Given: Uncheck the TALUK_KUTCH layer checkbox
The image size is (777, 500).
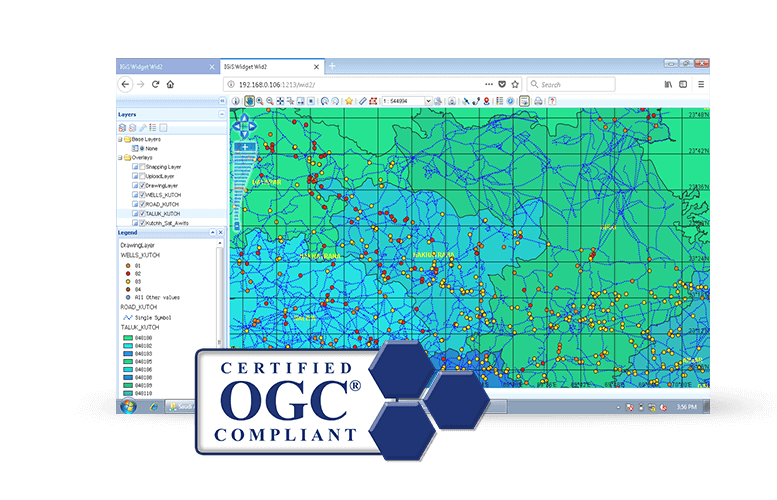Looking at the screenshot, I should tap(143, 214).
